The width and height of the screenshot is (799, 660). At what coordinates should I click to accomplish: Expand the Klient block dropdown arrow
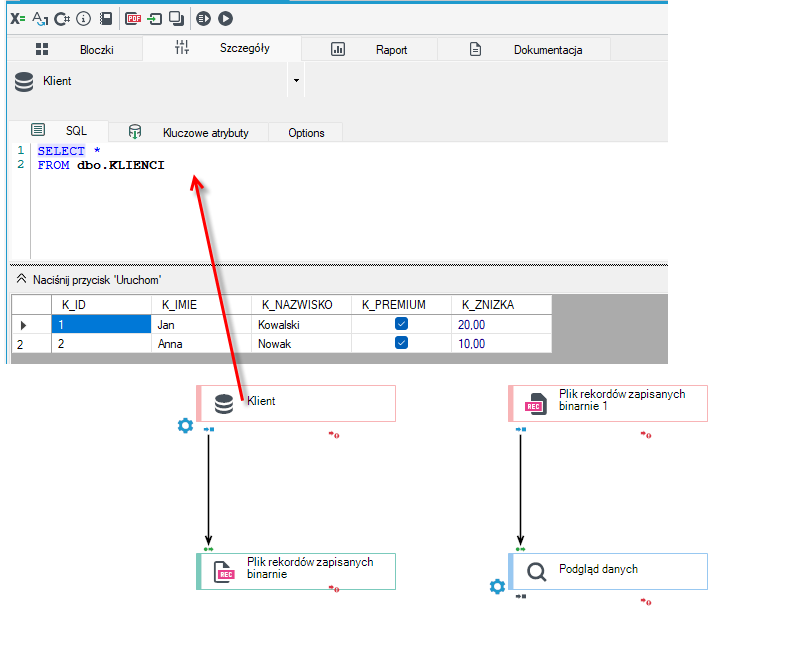(x=296, y=81)
